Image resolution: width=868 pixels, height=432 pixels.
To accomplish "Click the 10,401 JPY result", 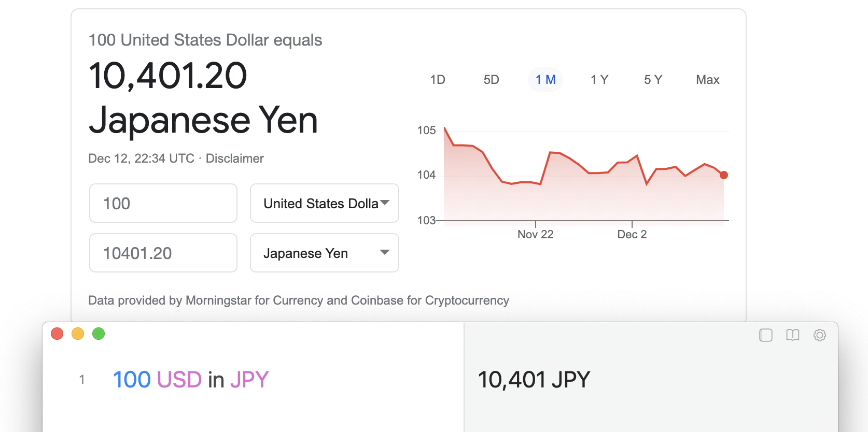I will point(534,380).
